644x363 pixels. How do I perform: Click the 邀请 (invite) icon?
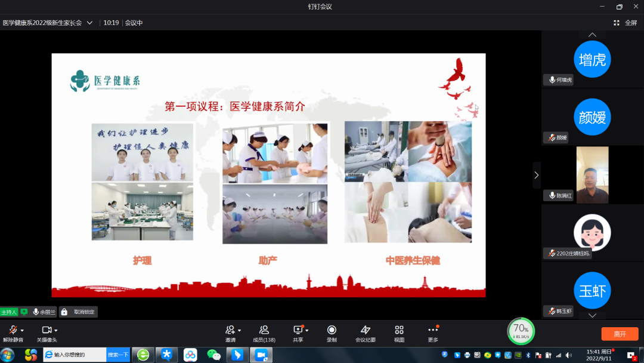230,330
